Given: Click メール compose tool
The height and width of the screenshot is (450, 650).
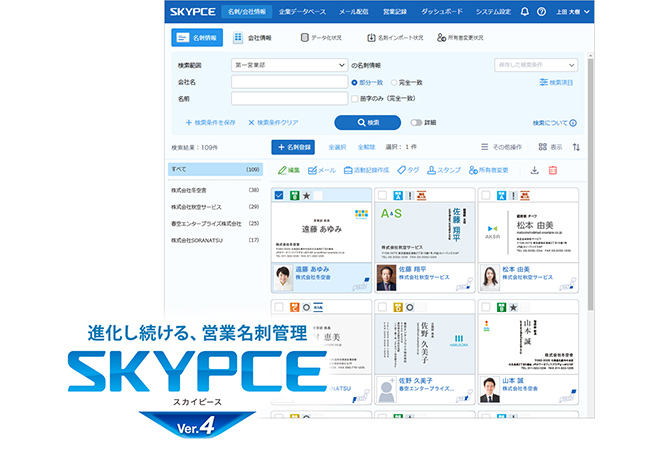Looking at the screenshot, I should point(322,170).
